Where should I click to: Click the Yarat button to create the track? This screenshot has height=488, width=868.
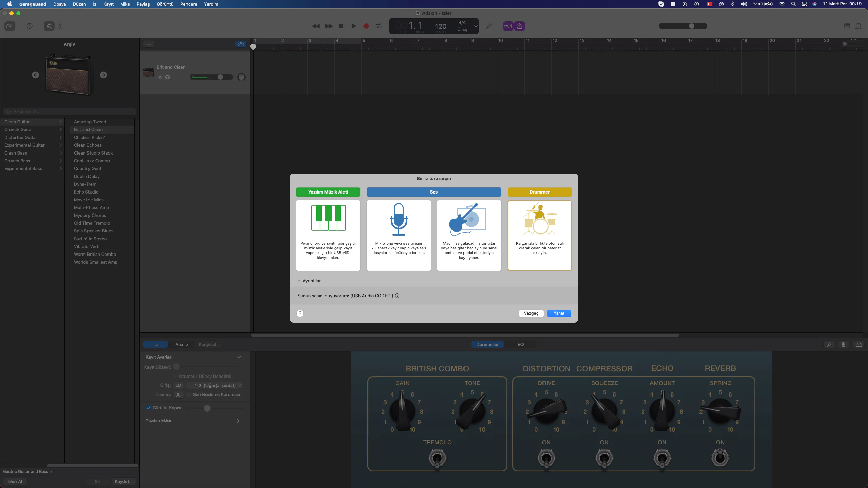[559, 313]
